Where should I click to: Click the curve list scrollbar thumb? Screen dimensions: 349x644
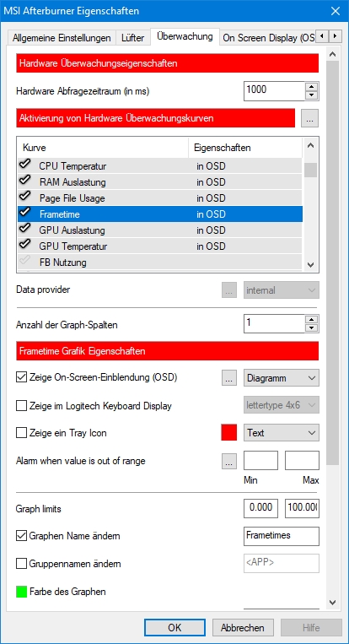pos(310,170)
